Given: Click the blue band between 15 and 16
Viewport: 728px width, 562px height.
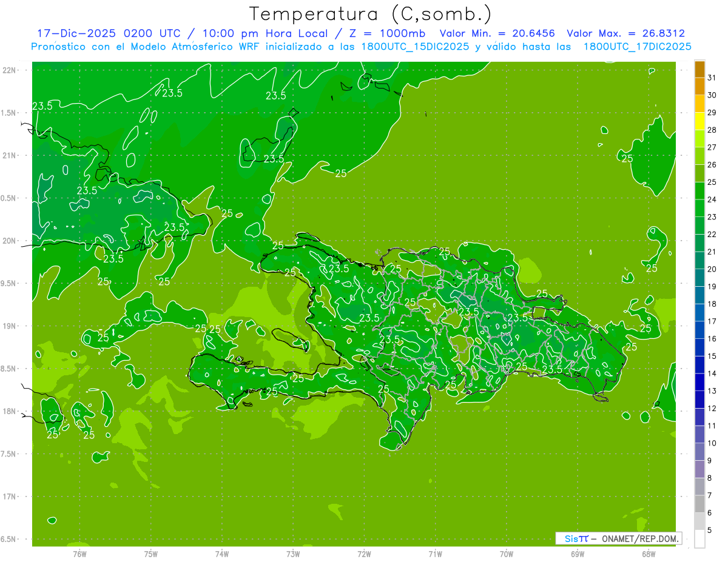Looking at the screenshot, I should tap(699, 347).
